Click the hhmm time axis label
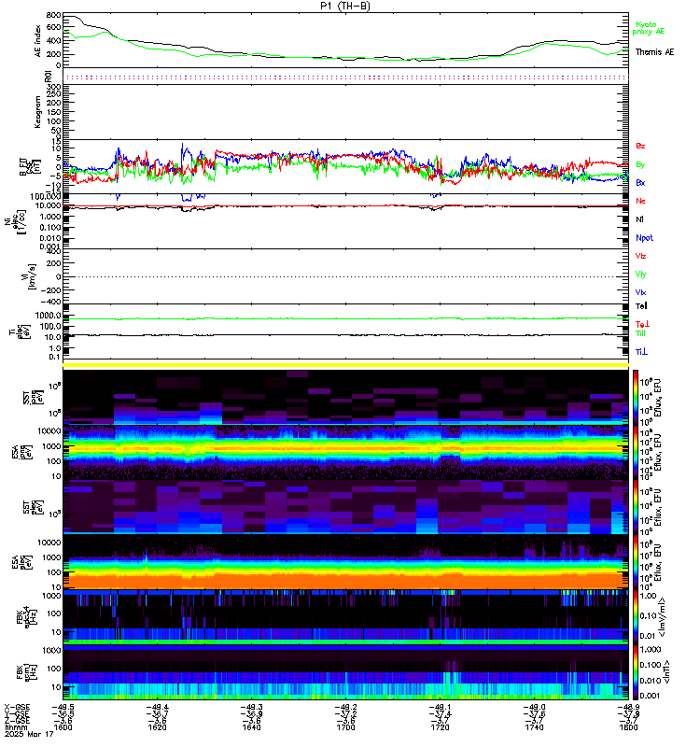Image resolution: width=700 pixels, height=747 pixels. (x=14, y=727)
